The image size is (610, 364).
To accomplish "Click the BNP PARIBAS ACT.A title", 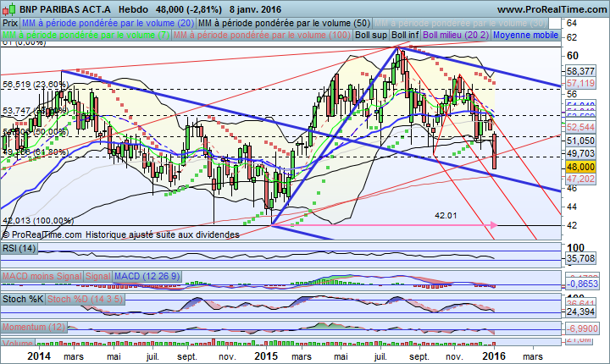I will (66, 9).
